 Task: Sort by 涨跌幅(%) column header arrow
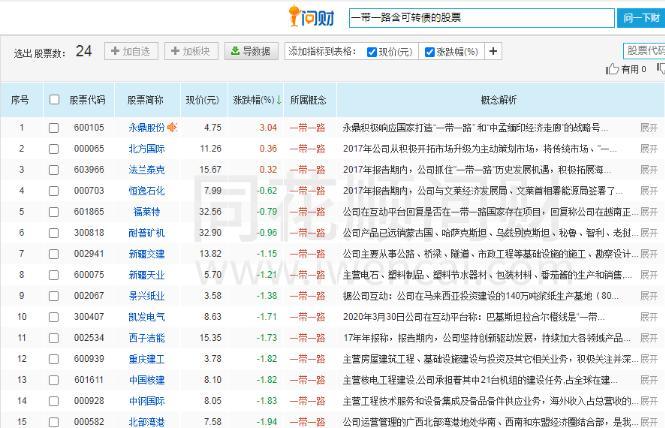277,100
